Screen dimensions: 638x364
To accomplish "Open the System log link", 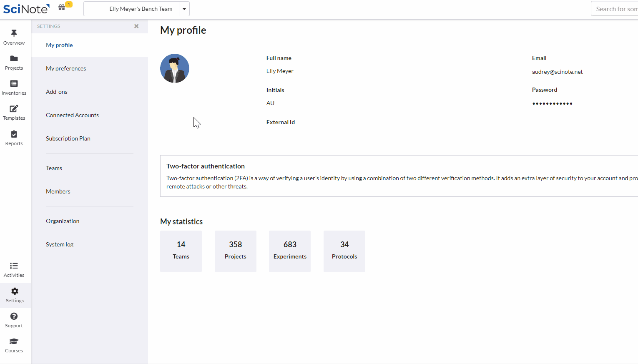I will tap(60, 244).
